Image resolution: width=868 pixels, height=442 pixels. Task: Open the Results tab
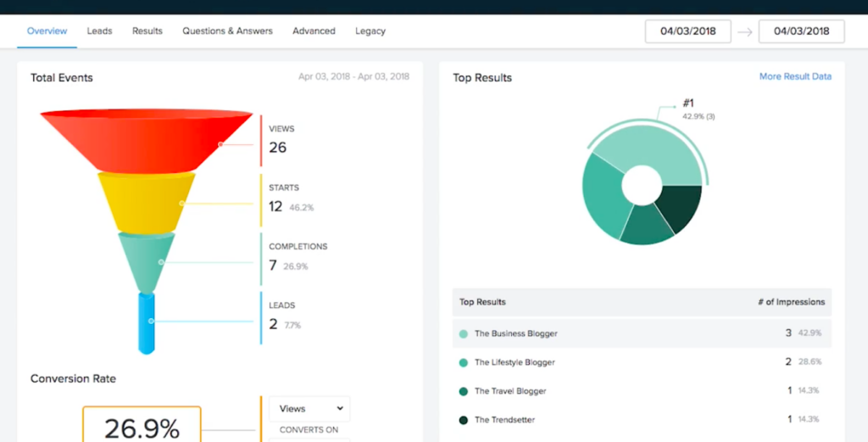pyautogui.click(x=147, y=31)
